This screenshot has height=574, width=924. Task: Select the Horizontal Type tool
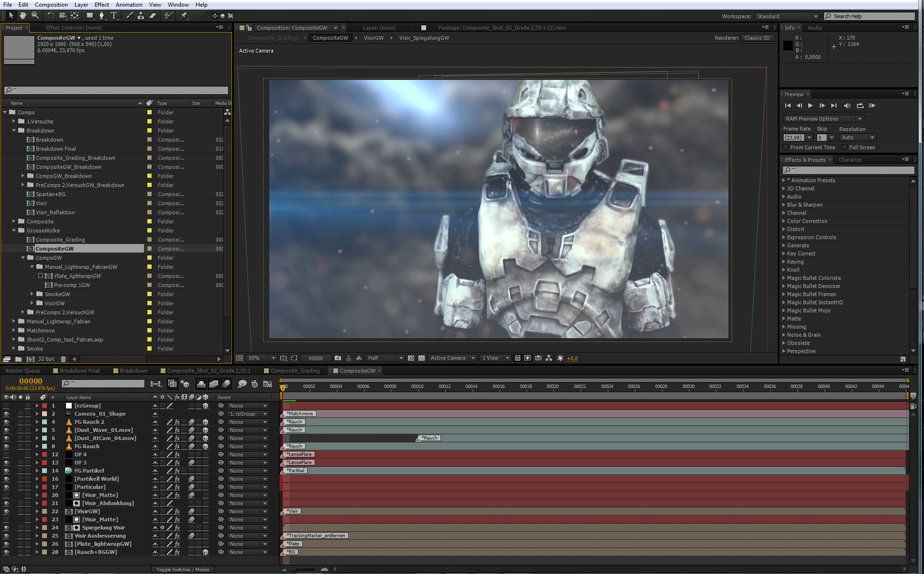pos(114,15)
